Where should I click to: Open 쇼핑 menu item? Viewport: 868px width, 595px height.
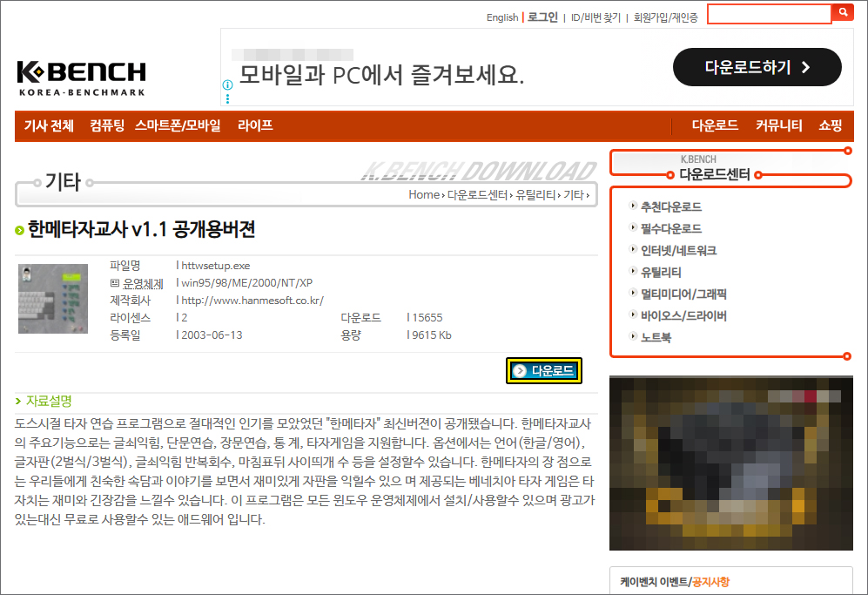831,125
